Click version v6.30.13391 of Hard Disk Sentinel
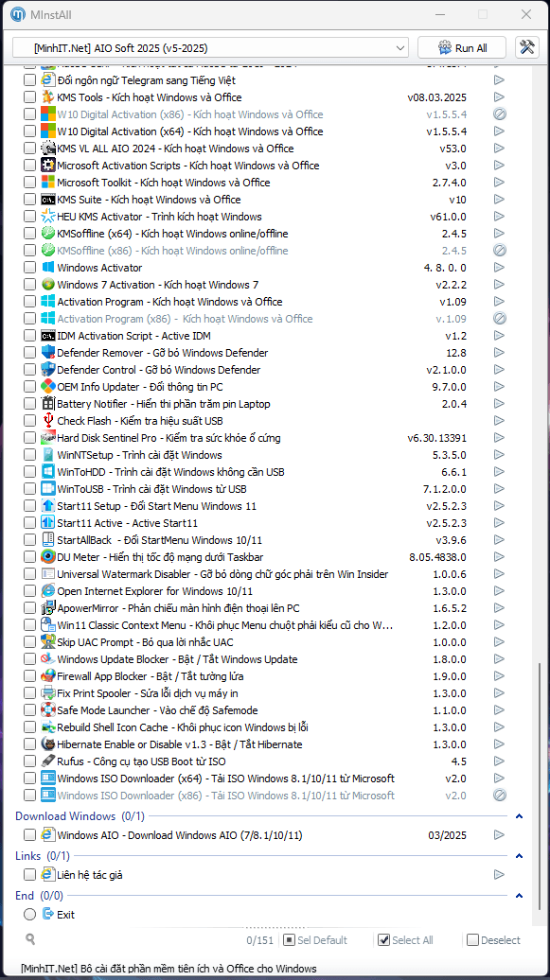Image resolution: width=550 pixels, height=980 pixels. pyautogui.click(x=436, y=437)
